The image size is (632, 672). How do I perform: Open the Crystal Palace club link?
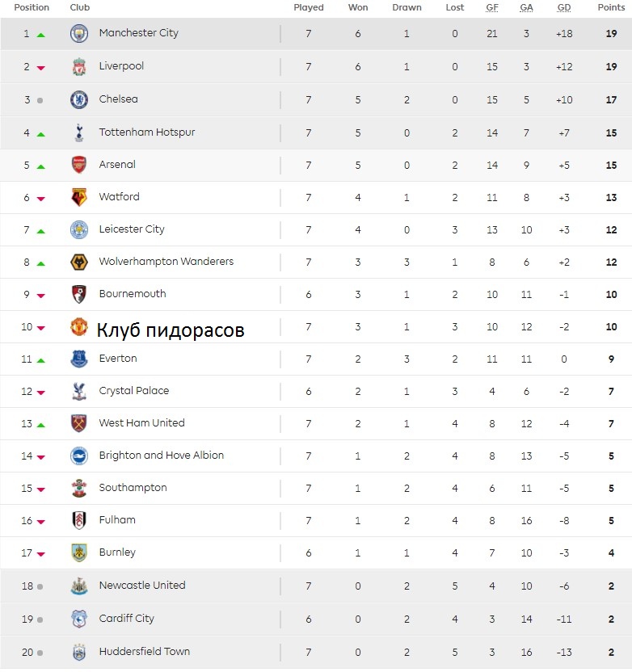tap(134, 390)
